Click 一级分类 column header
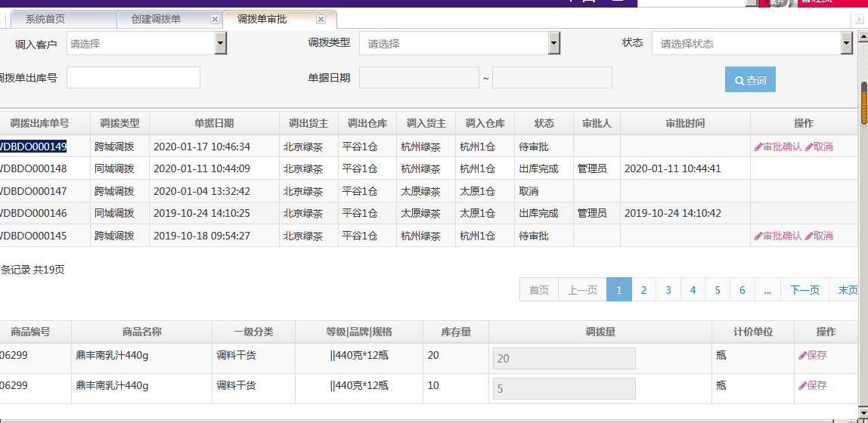The height and width of the screenshot is (423, 868). pyautogui.click(x=253, y=332)
